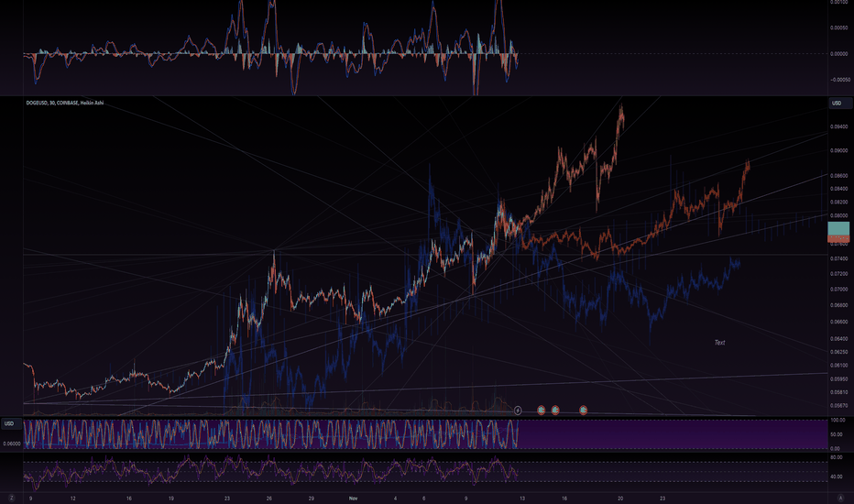Click the red price label below the green one
Screen dimensions: 854x504
(x=838, y=239)
